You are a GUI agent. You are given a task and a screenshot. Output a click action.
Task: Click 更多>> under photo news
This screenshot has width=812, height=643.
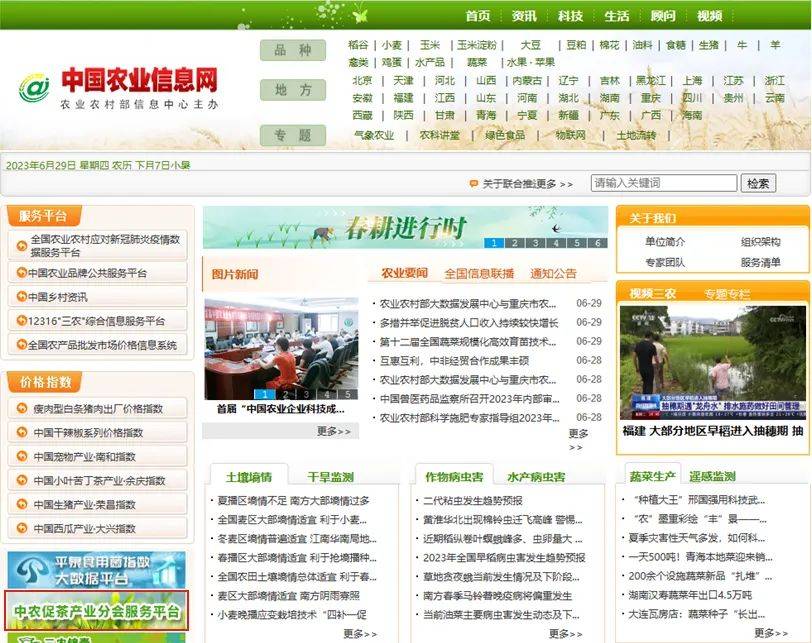click(334, 431)
